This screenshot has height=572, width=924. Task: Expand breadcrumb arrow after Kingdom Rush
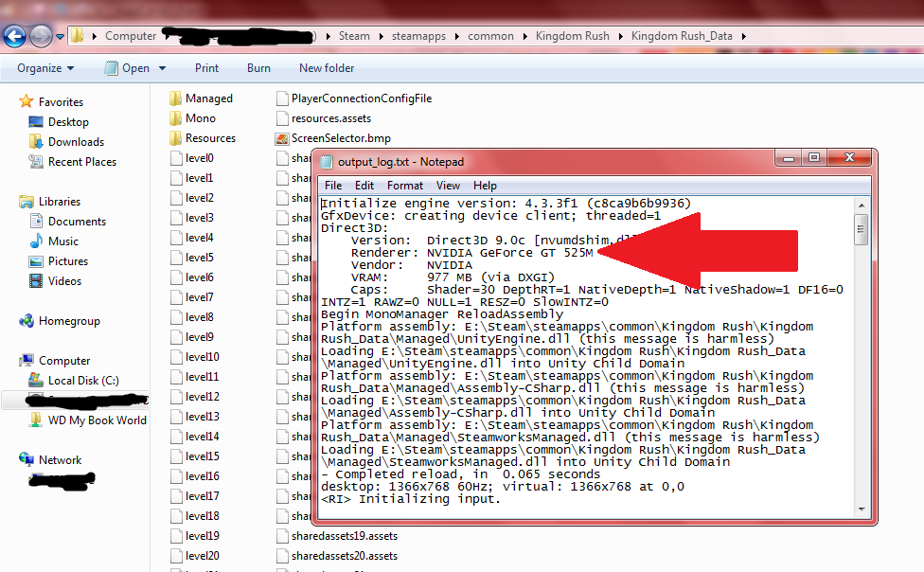click(x=620, y=37)
